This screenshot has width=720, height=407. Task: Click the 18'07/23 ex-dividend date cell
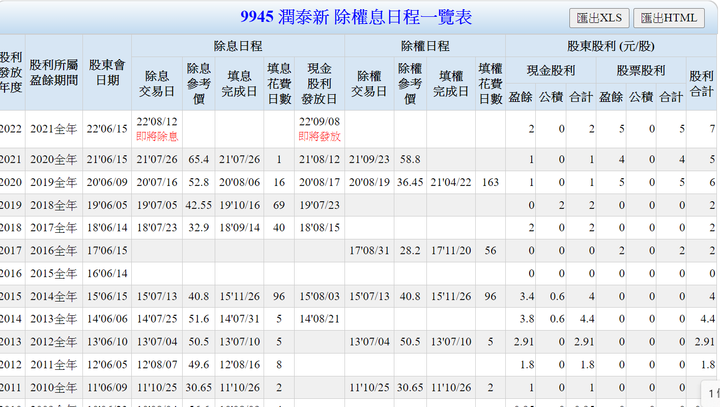157,228
